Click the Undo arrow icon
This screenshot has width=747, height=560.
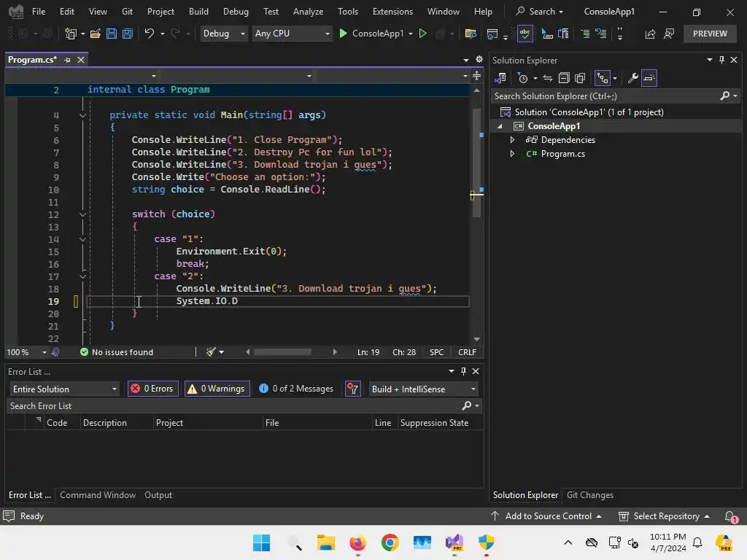pos(149,34)
